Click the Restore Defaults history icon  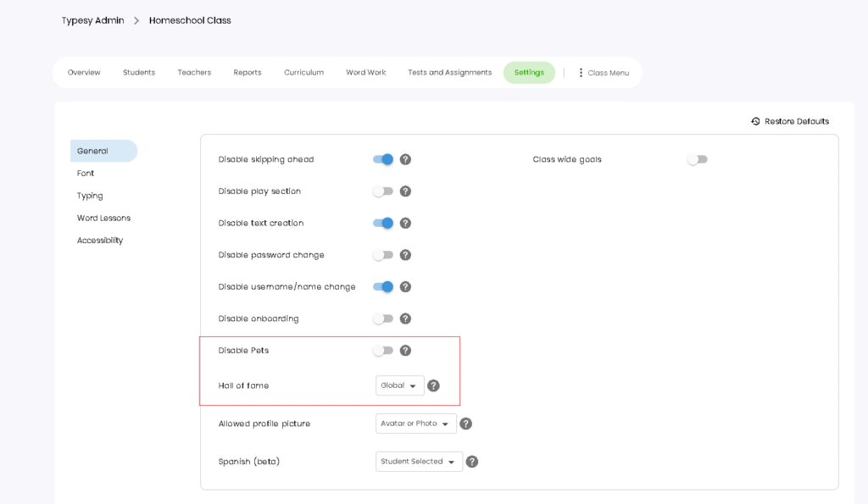pos(755,121)
